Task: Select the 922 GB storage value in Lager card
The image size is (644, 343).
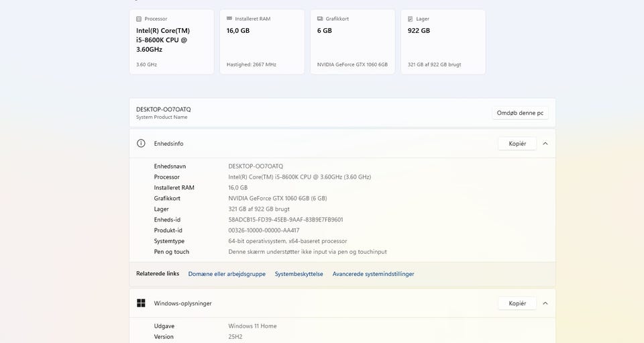Action: pos(419,31)
